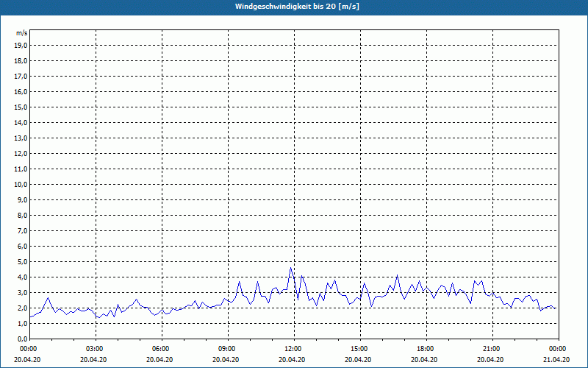The image size is (588, 368).
Task: Select the 09:00 time axis label
Action: [226, 349]
